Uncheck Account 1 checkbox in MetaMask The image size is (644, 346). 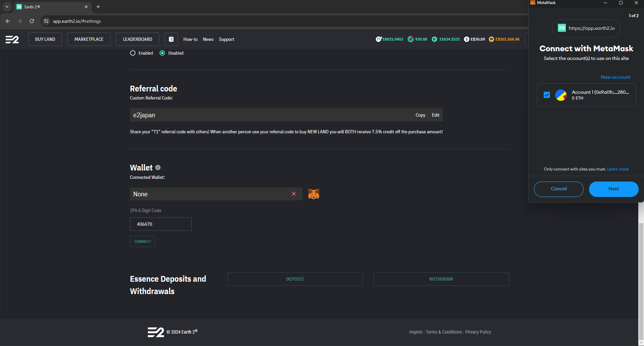[x=547, y=95]
